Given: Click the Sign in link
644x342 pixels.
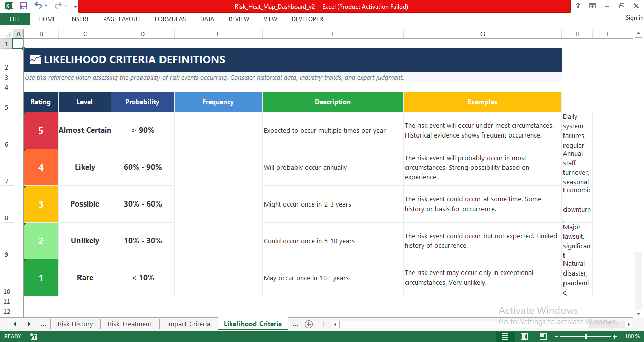Looking at the screenshot, I should click(634, 18).
